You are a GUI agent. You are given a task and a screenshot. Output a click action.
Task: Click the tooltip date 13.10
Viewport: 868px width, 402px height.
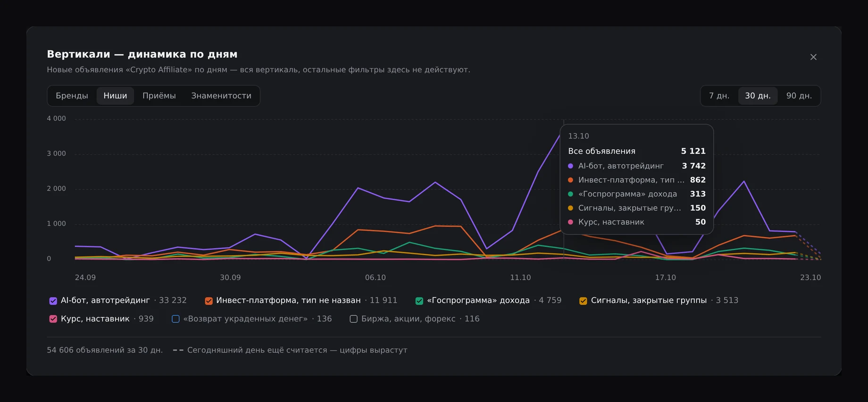[578, 136]
